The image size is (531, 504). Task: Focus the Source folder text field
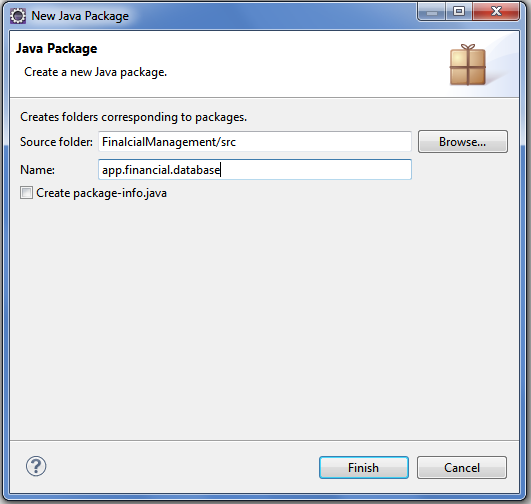click(x=255, y=142)
